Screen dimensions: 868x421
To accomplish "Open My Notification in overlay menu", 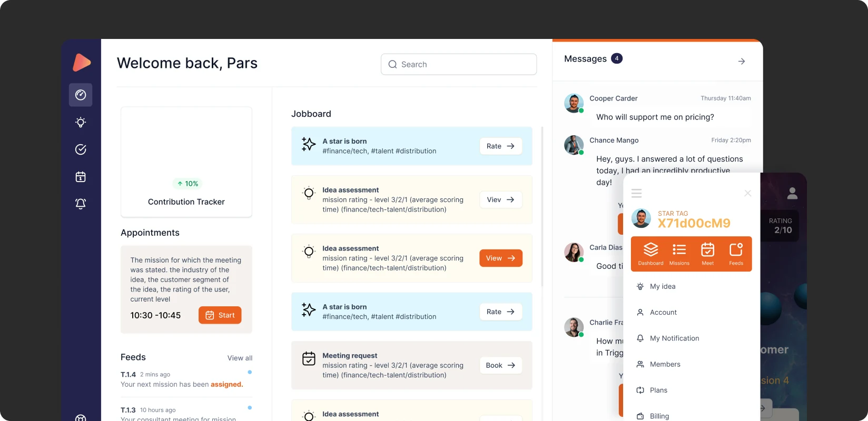I will click(668, 338).
